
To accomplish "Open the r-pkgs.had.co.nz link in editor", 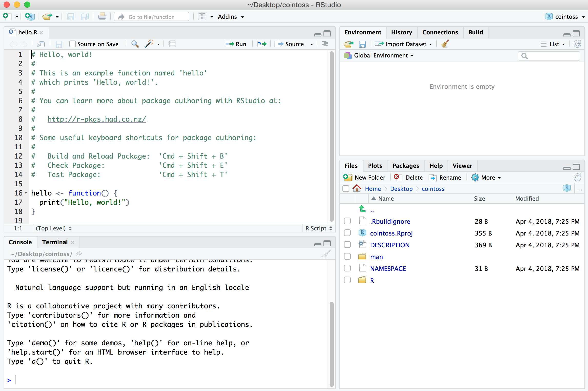I will tap(97, 119).
